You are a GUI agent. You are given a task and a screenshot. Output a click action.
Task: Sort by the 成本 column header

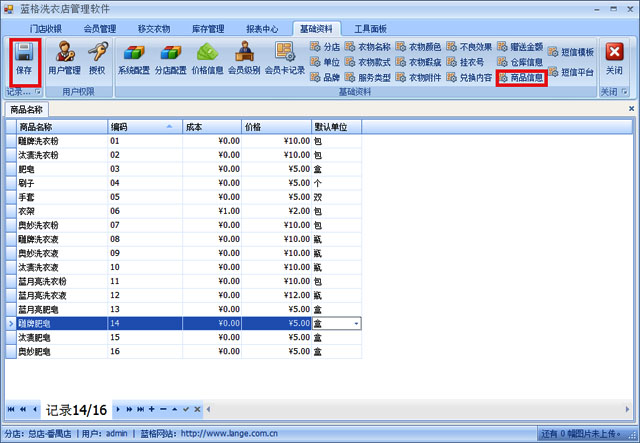pyautogui.click(x=212, y=127)
